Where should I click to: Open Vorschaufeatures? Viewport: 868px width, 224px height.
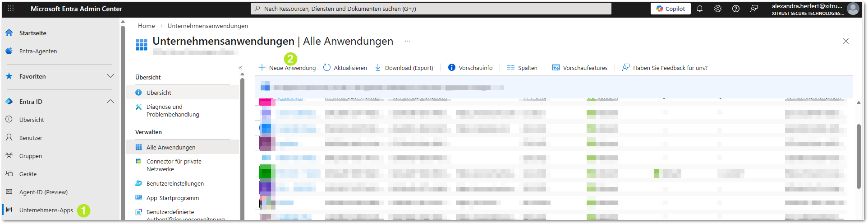point(580,68)
